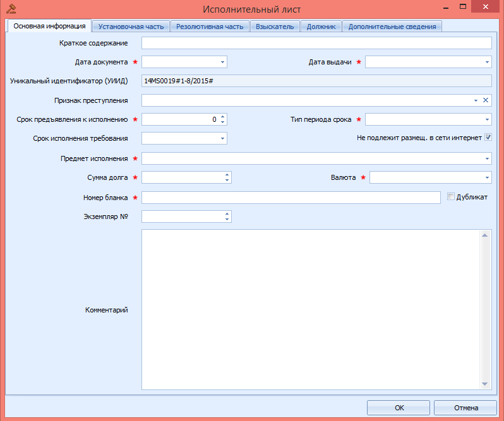Decrease Срок предъявления к исполнению value

[x=222, y=122]
